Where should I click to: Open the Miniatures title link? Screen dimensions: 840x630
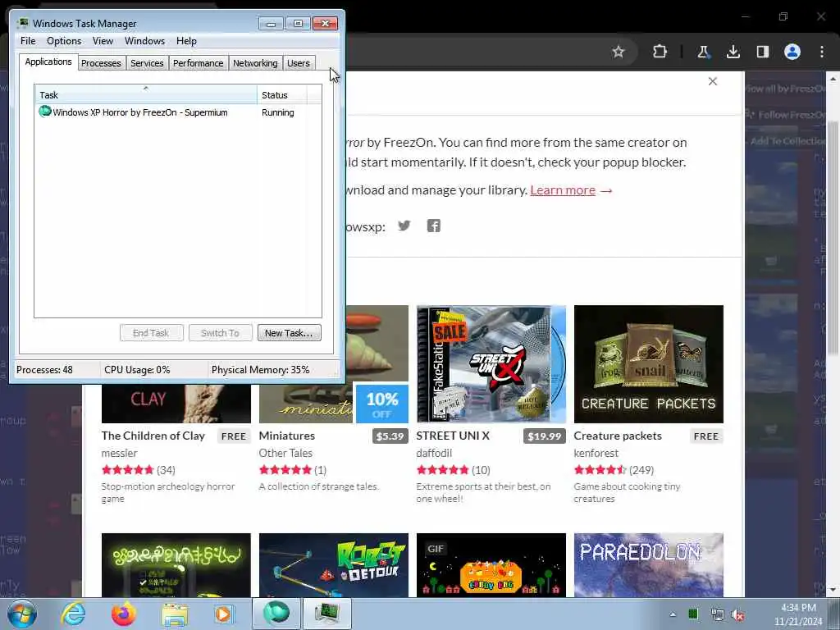286,436
